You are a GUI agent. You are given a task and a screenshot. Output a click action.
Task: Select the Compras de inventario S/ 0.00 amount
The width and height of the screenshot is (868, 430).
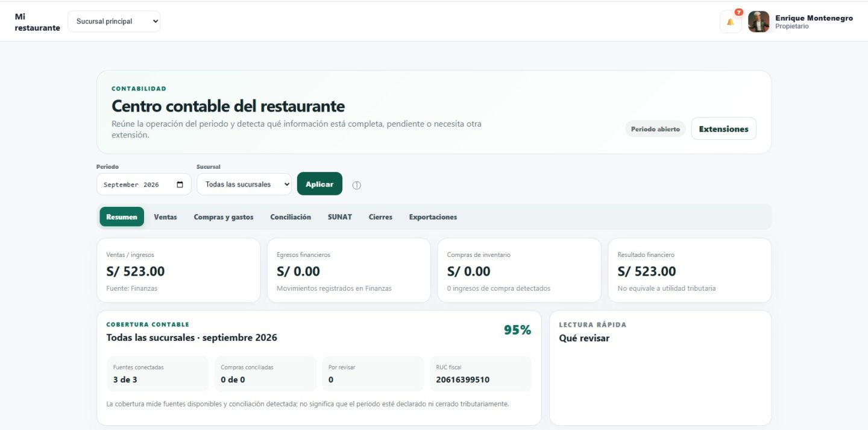pos(469,271)
